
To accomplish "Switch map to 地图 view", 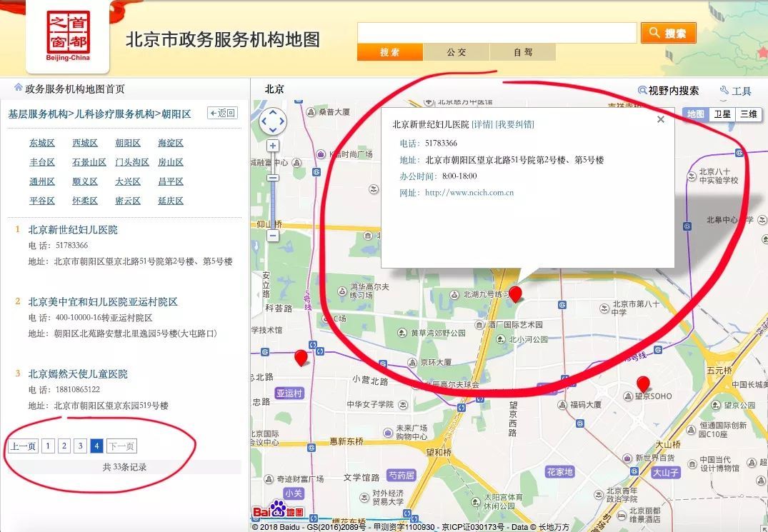I will [x=696, y=114].
